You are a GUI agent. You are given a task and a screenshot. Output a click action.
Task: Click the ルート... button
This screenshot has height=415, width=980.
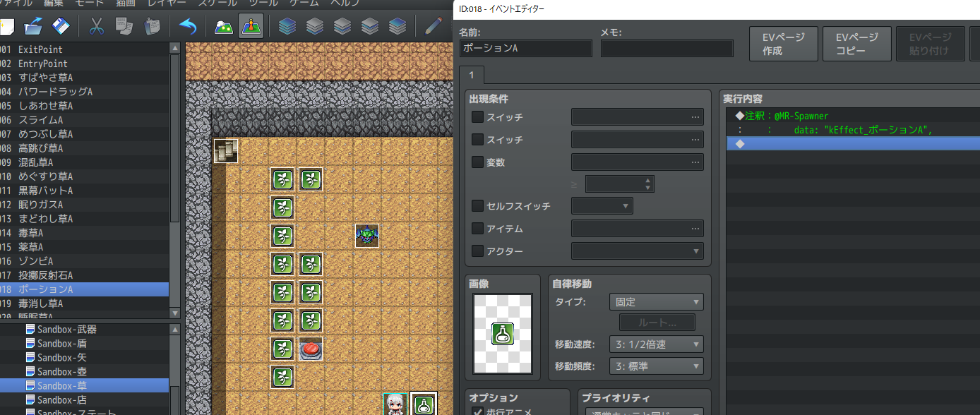point(657,323)
